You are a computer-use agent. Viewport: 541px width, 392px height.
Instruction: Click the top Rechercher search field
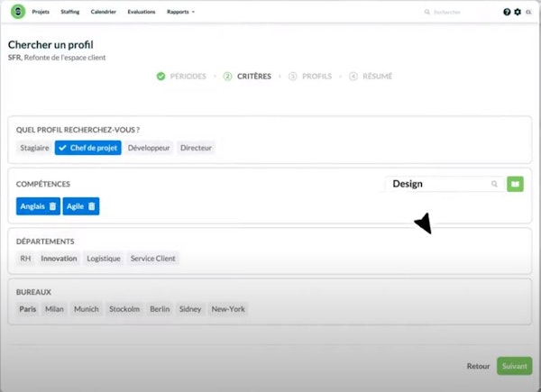[460, 13]
